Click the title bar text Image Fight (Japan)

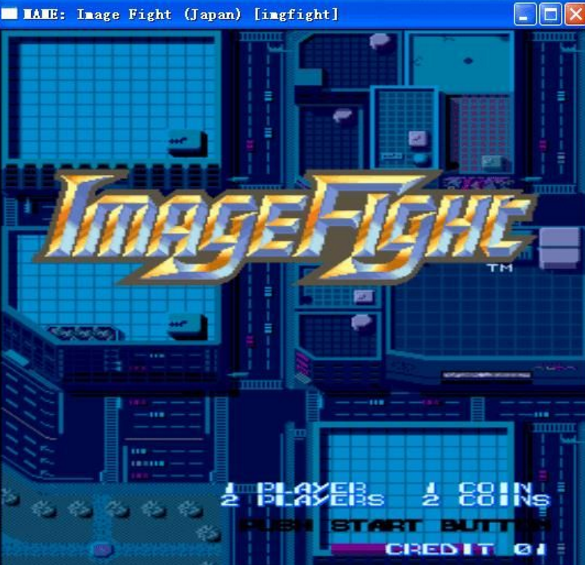click(x=159, y=15)
